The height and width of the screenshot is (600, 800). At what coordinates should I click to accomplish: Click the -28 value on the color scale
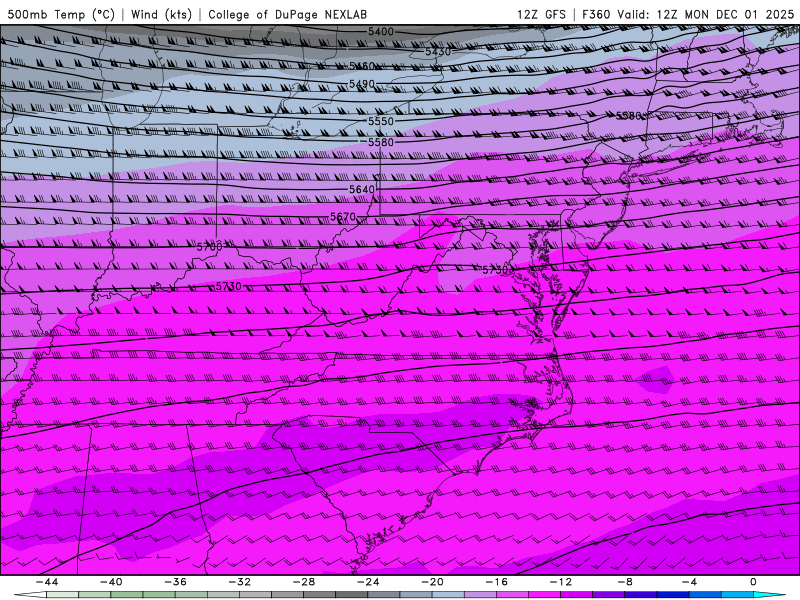tap(304, 582)
